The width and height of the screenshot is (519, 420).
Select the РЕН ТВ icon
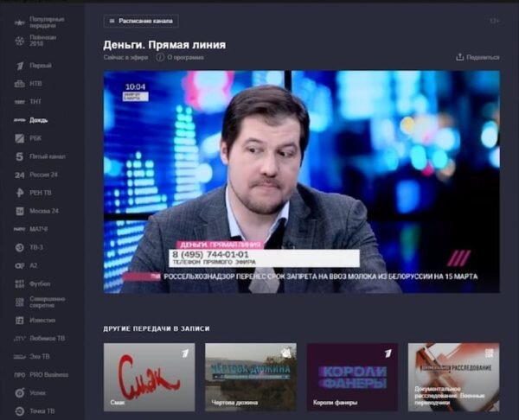pyautogui.click(x=20, y=193)
